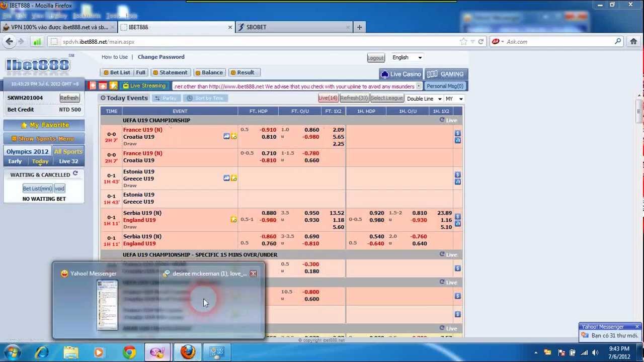Image resolution: width=644 pixels, height=362 pixels.
Task: Click the Balance button icon
Action: click(198, 72)
